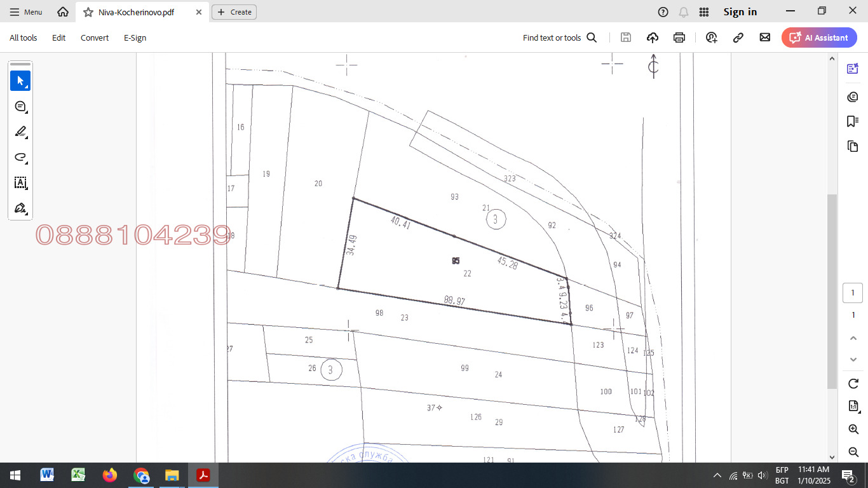Image resolution: width=868 pixels, height=488 pixels.
Task: Choose the add comment tool
Action: [x=20, y=106]
